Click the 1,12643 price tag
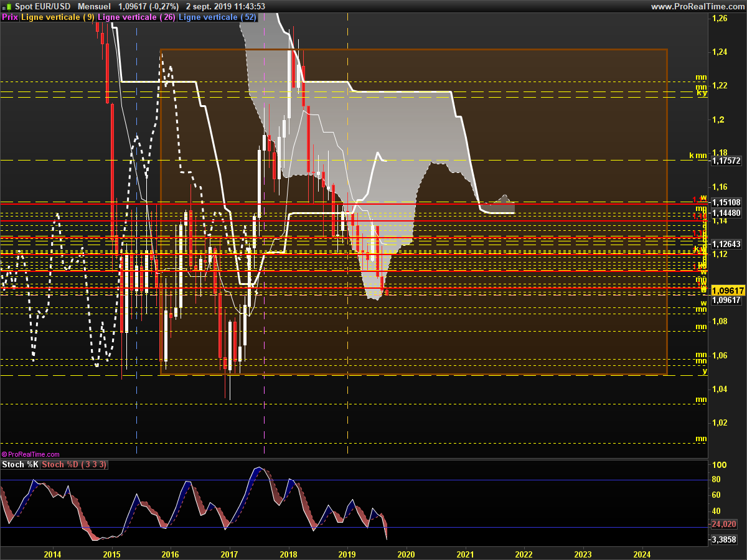Screen dimensions: 747x560 pyautogui.click(x=726, y=244)
